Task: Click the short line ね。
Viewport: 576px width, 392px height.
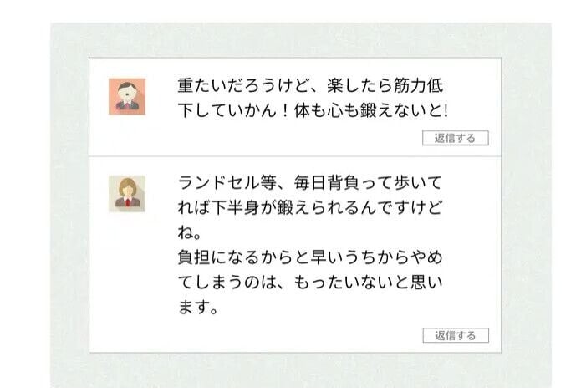Action: [x=190, y=232]
